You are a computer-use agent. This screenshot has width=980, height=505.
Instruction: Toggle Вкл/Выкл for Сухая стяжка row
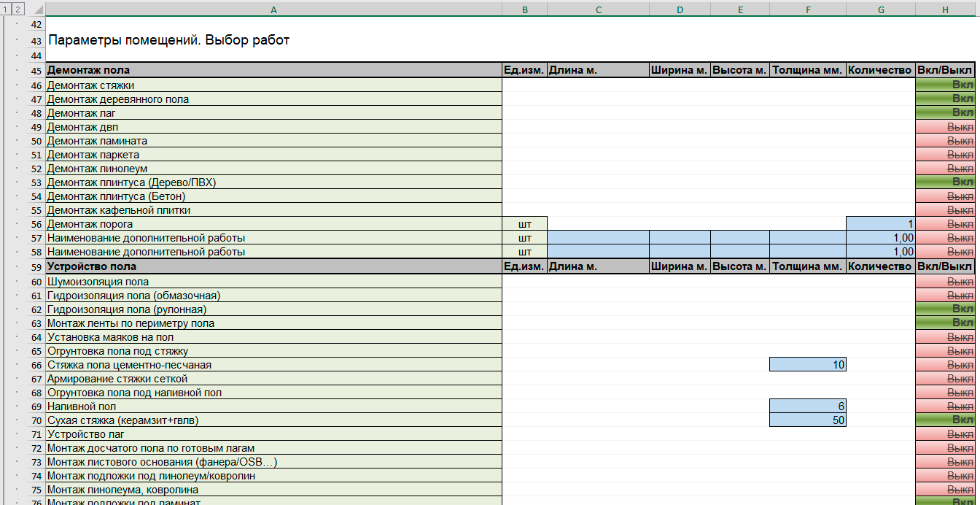point(944,420)
